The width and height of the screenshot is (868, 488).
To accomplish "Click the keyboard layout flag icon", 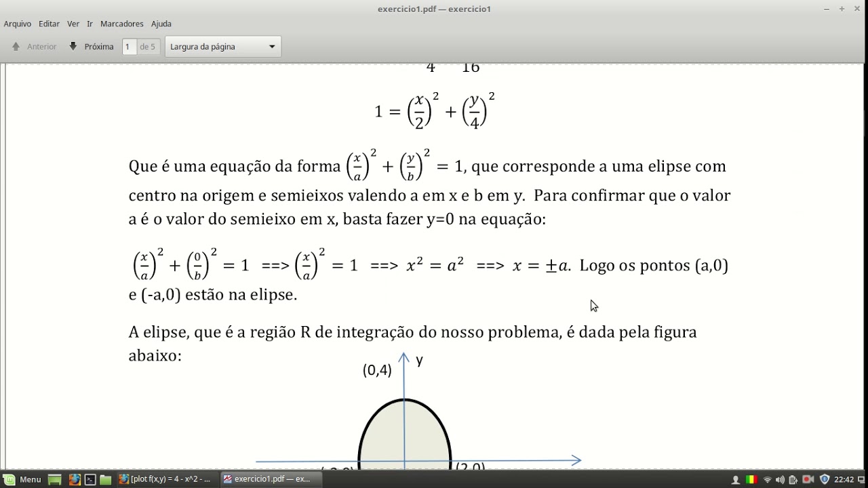I will [x=751, y=480].
